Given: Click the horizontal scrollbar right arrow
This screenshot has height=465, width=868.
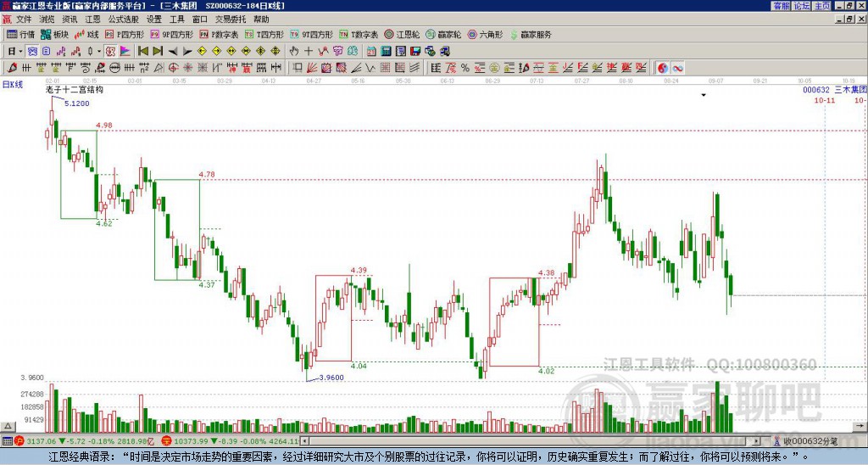Looking at the screenshot, I should (x=757, y=441).
